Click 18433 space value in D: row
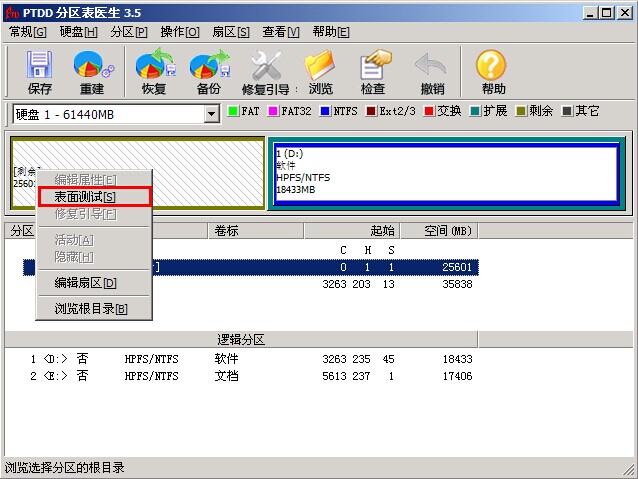 click(x=458, y=359)
